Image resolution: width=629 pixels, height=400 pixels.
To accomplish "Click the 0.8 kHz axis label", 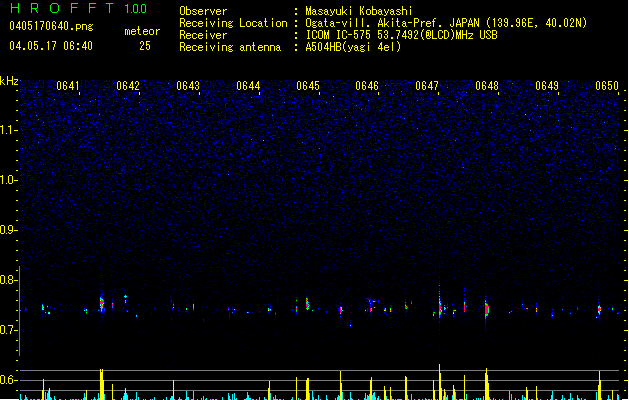I will [9, 280].
